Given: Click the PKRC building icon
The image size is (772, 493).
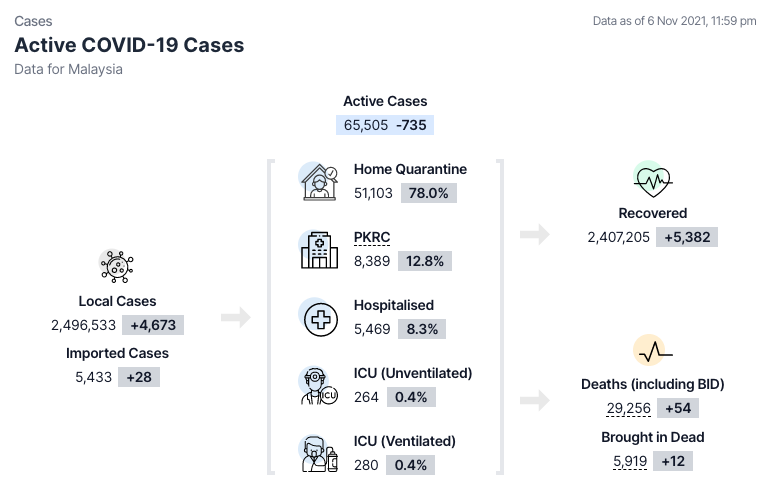Looking at the screenshot, I should (x=319, y=250).
